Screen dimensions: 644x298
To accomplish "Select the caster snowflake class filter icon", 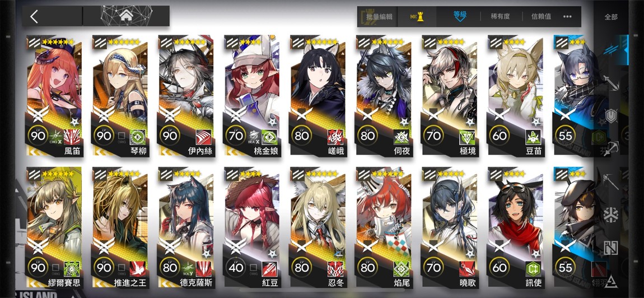I will tap(611, 215).
